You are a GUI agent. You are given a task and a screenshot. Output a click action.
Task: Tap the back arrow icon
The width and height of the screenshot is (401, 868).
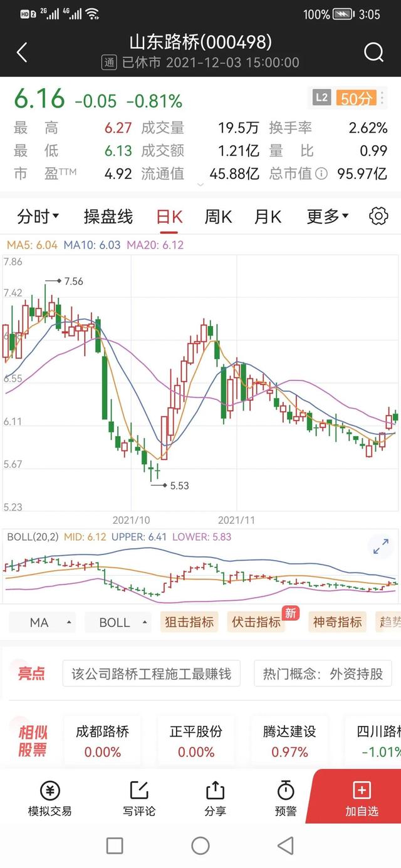(22, 53)
